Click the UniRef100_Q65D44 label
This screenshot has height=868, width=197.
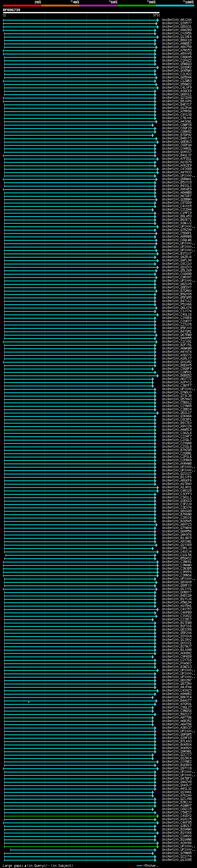pyautogui.click(x=177, y=78)
